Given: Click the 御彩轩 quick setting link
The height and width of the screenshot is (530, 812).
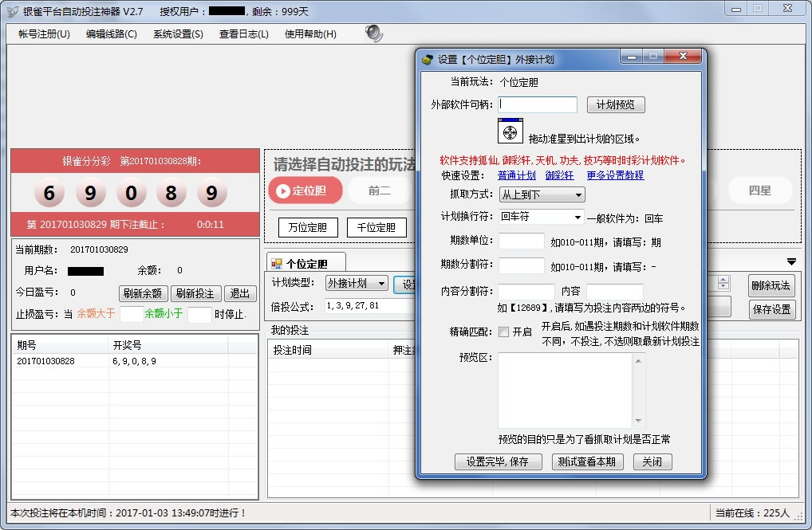Looking at the screenshot, I should point(559,175).
